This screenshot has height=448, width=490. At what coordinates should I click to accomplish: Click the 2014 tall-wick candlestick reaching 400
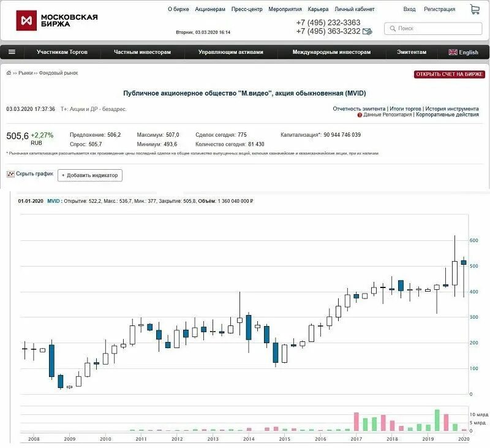[239, 314]
